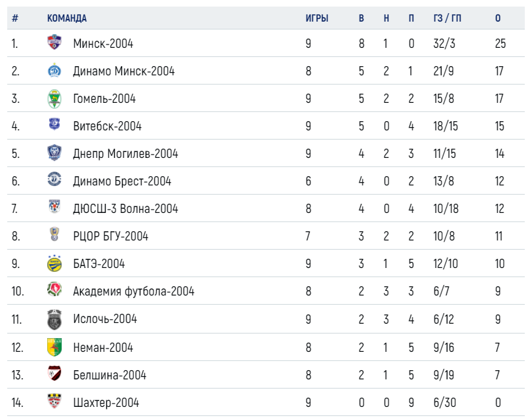532x420 pixels.
Task: Click the Динамо Брест-2004 round logo
Action: pyautogui.click(x=54, y=180)
